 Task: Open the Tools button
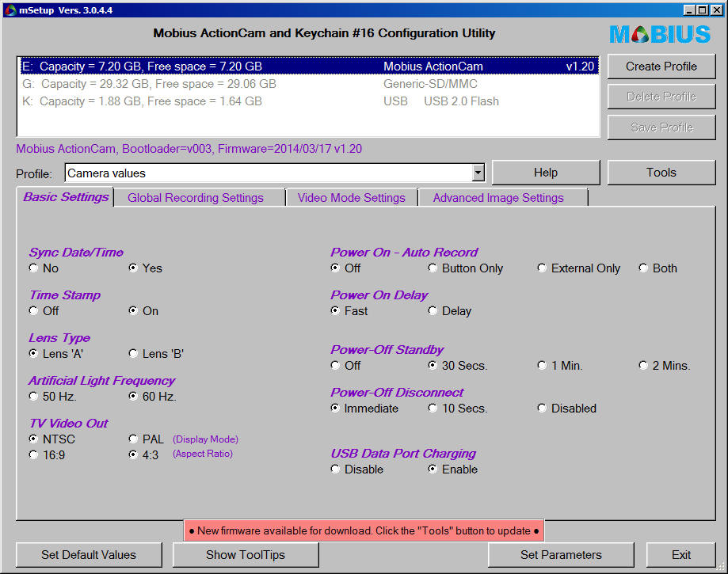tap(661, 173)
